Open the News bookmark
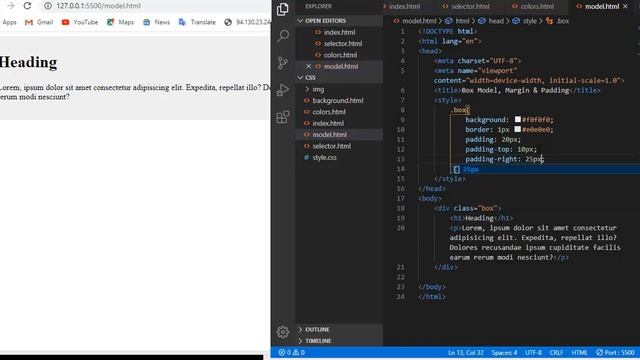 tap(156, 22)
